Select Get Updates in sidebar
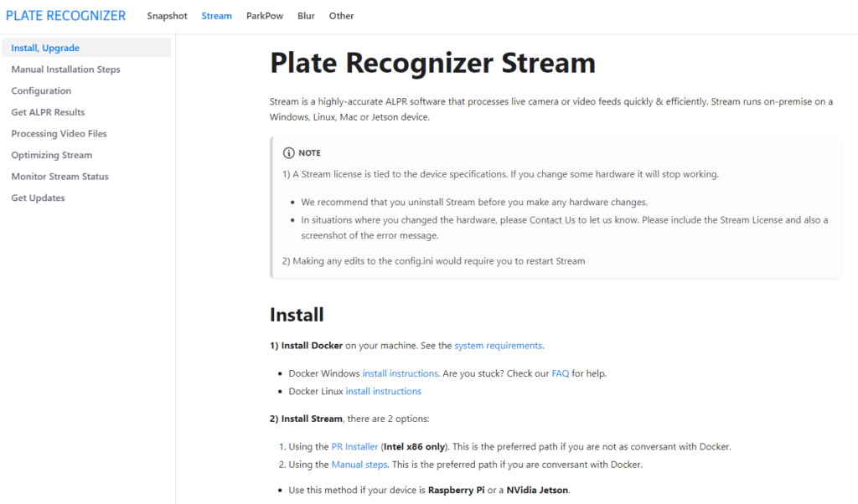The image size is (858, 504). point(38,198)
